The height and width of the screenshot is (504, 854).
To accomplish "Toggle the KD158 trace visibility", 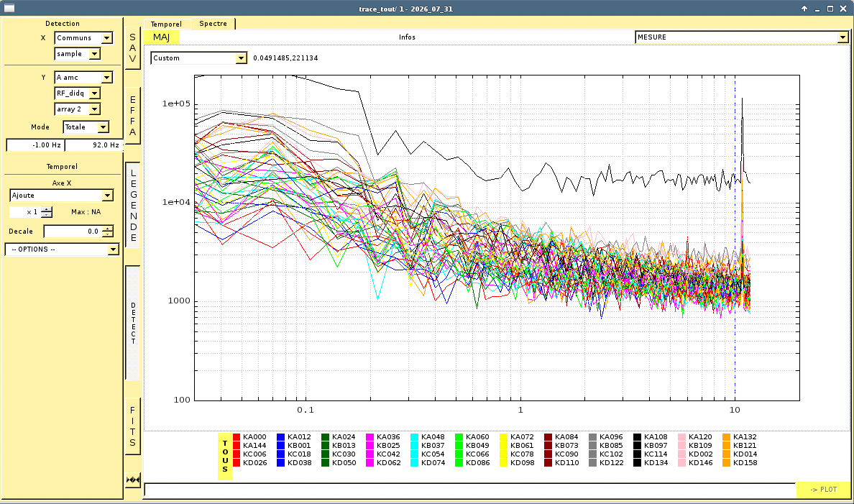I will tap(740, 462).
